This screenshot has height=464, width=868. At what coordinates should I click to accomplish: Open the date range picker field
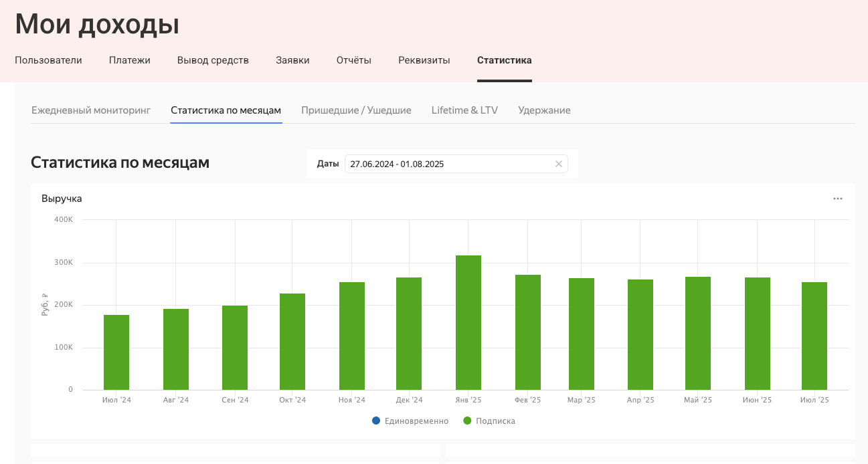click(x=448, y=164)
